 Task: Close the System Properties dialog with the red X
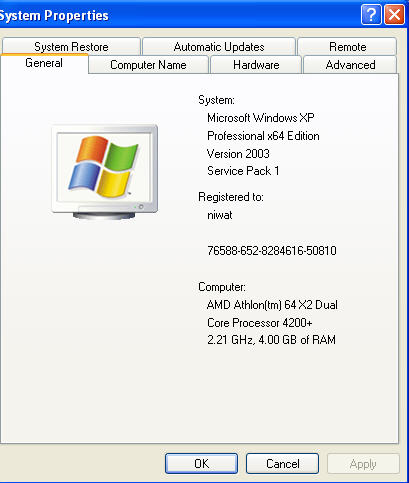(x=395, y=15)
